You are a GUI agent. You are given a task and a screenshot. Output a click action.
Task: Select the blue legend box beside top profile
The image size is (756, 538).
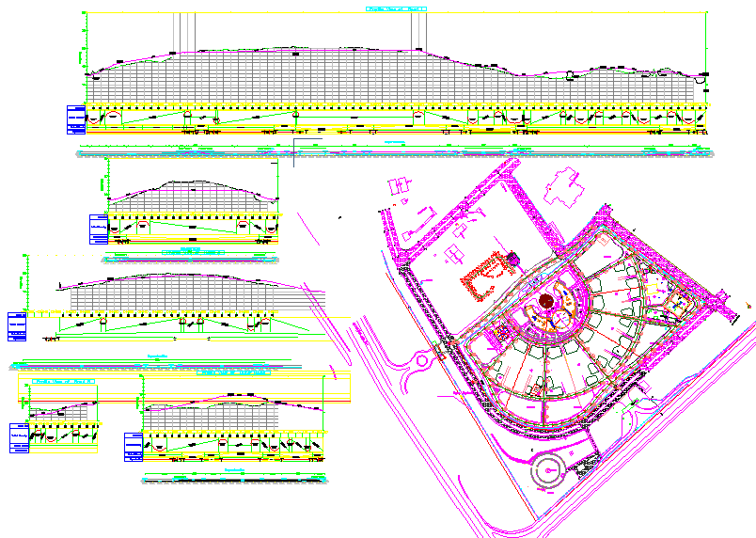[75, 119]
